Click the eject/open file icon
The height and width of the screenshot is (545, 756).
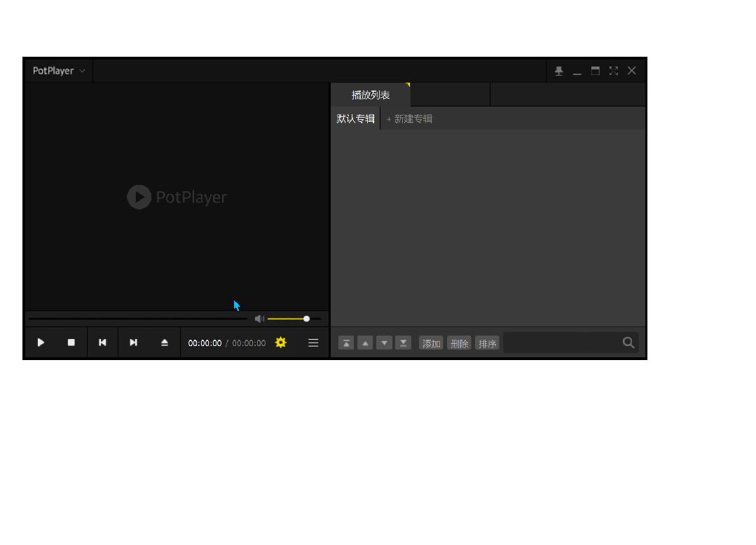tap(165, 343)
